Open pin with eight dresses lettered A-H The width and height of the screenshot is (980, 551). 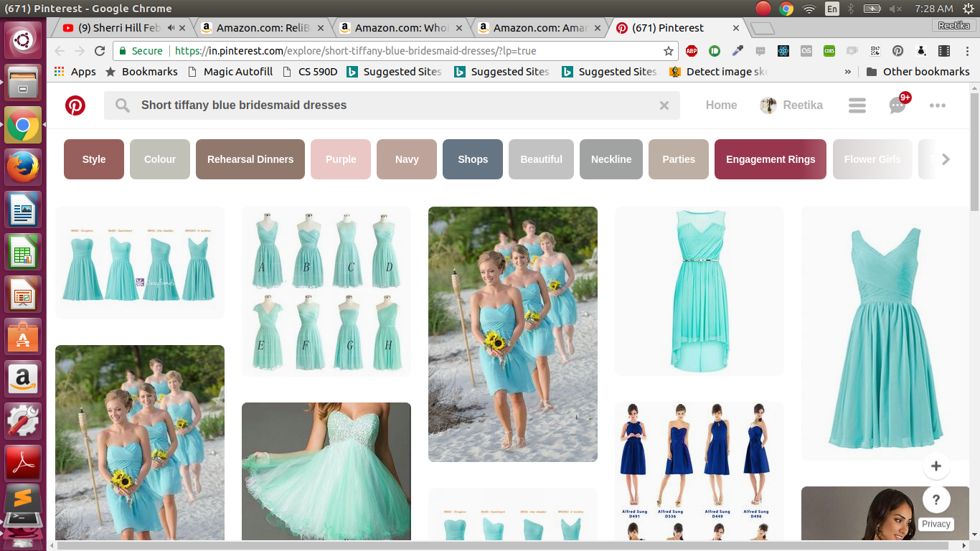[326, 292]
